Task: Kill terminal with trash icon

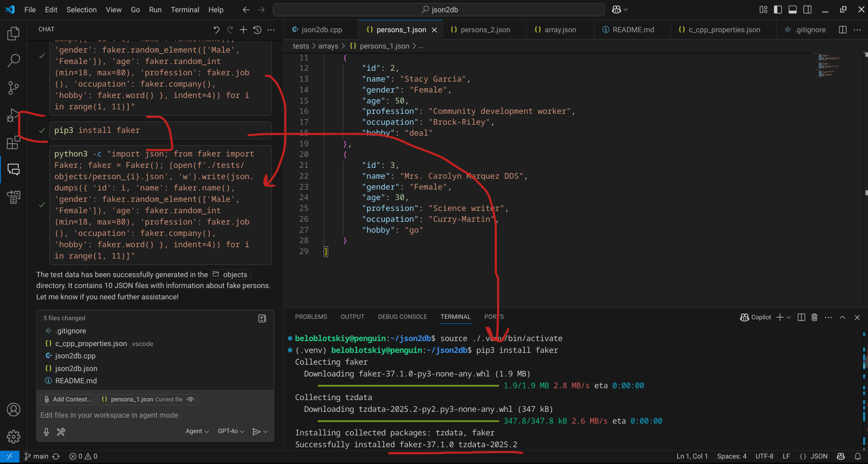Action: (x=815, y=317)
